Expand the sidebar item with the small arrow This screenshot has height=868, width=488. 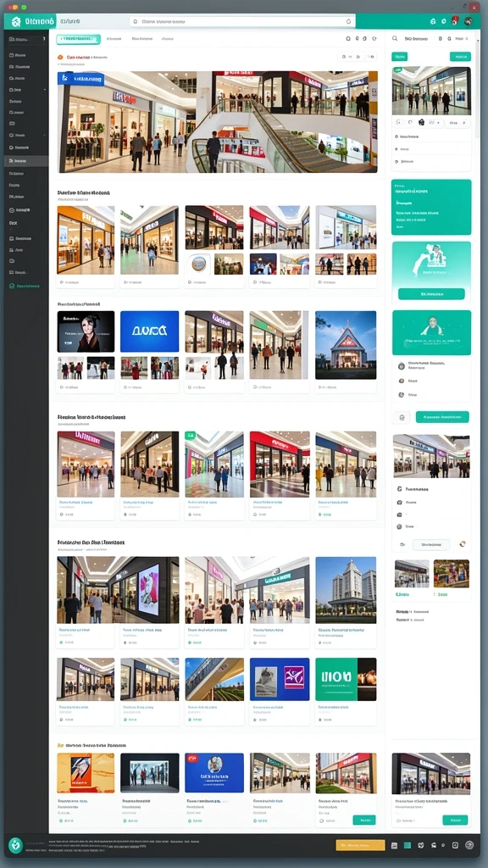tap(26, 89)
